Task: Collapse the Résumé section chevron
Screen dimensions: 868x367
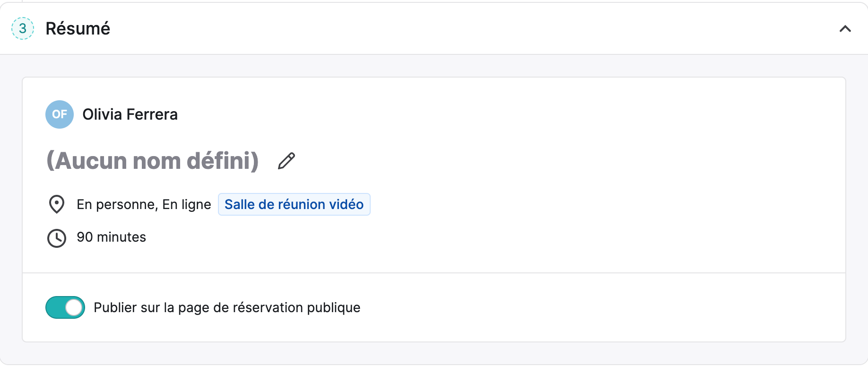Action: (845, 29)
